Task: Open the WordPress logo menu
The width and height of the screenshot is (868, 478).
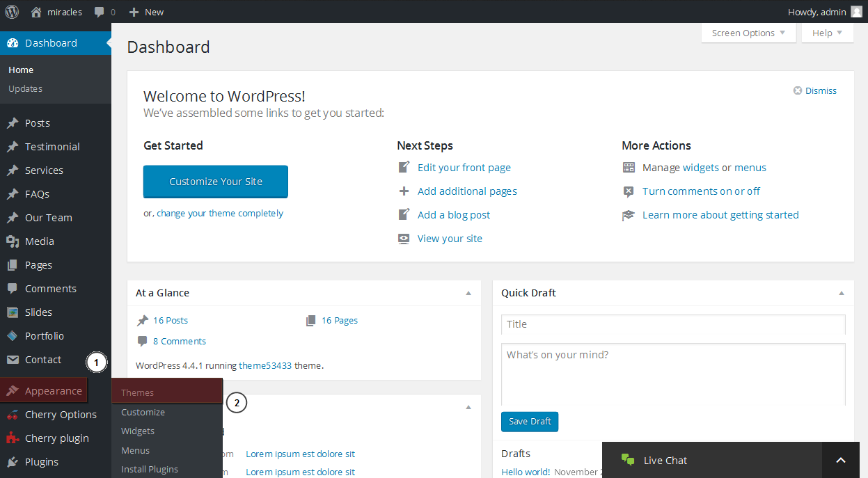Action: [x=12, y=12]
